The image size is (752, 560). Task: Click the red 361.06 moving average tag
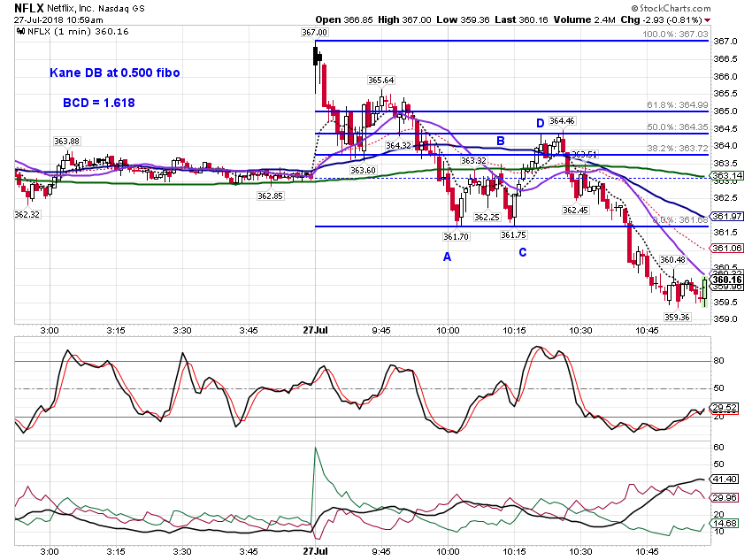point(727,249)
